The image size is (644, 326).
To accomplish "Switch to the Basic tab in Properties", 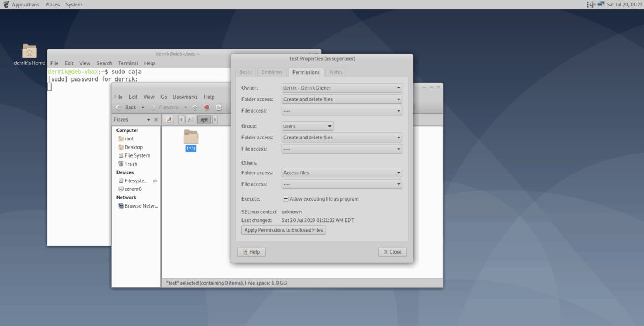I will pyautogui.click(x=245, y=72).
